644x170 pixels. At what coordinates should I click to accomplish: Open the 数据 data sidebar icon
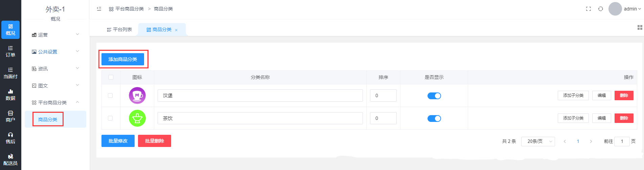(10, 95)
